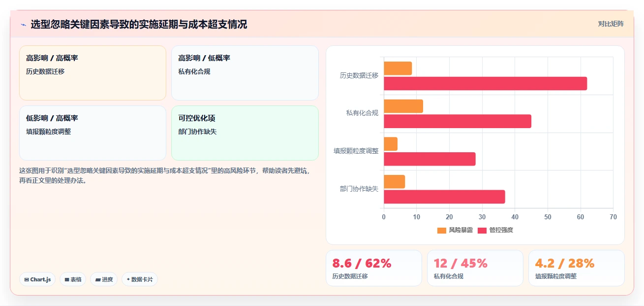The height and width of the screenshot is (306, 644).
Task: Click the Chart.js chip icon
Action: pos(27,279)
